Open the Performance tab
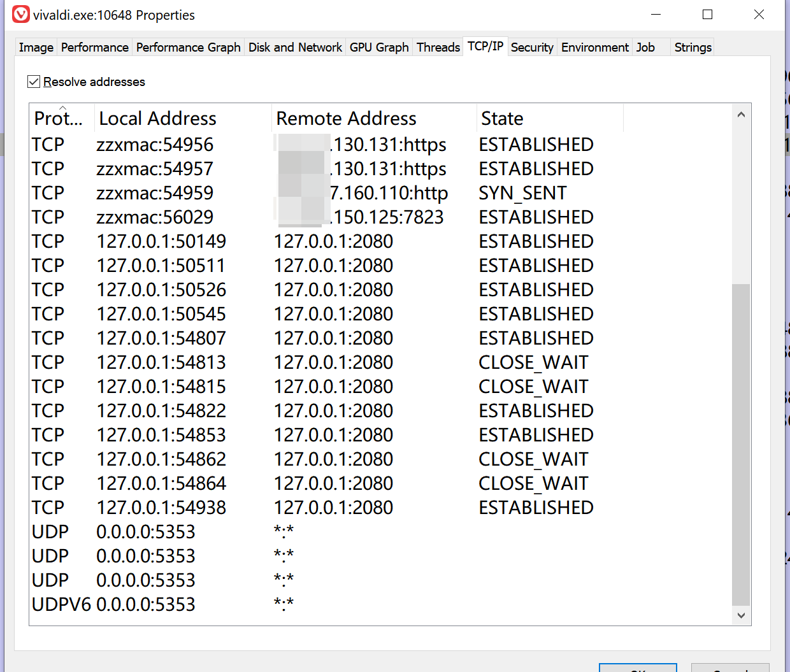This screenshot has width=790, height=672. coord(95,47)
